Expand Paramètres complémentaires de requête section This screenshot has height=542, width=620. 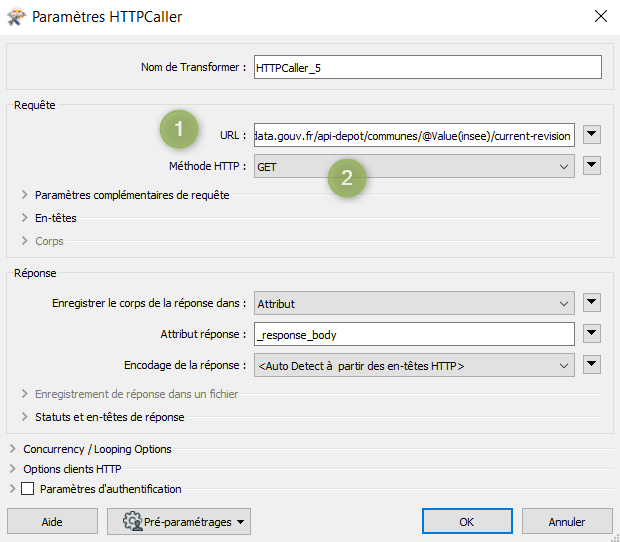pyautogui.click(x=25, y=195)
